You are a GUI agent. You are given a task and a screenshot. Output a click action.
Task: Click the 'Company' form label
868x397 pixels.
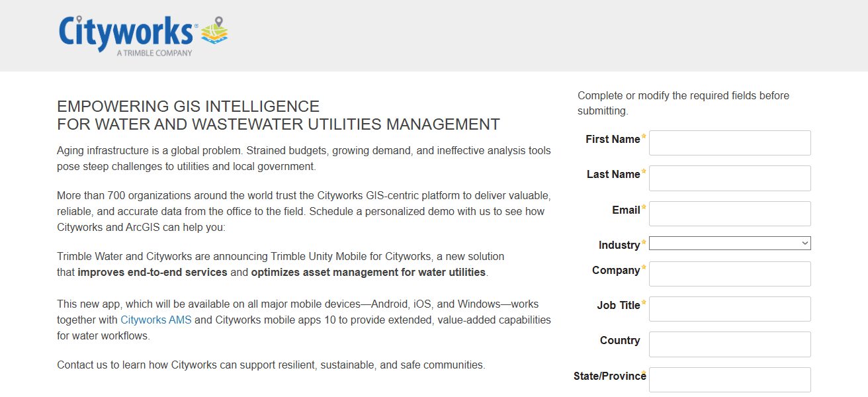click(x=616, y=271)
